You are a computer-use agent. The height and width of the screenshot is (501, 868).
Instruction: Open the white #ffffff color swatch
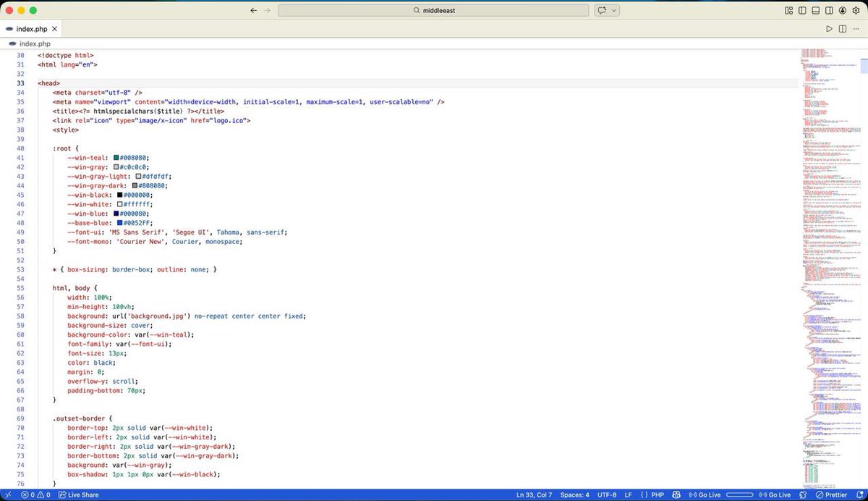coord(119,204)
